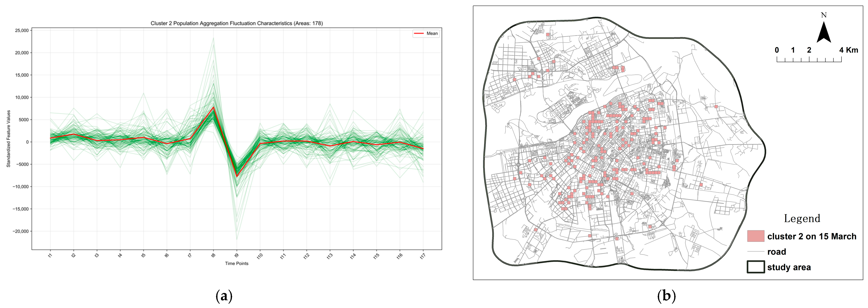The width and height of the screenshot is (868, 308).
Task: Click the t9 time point label
Action: [237, 256]
